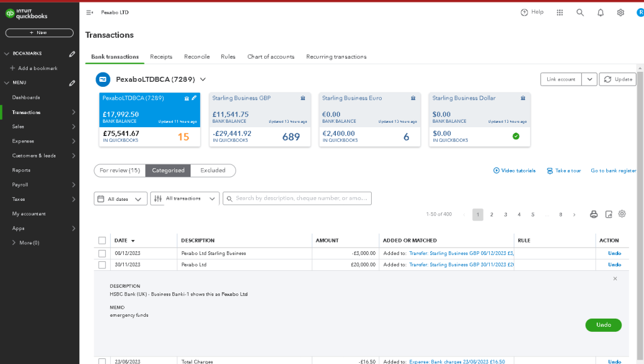Viewport: 644px width, 364px height.
Task: Select the Starling Business GBP account card
Action: click(260, 119)
